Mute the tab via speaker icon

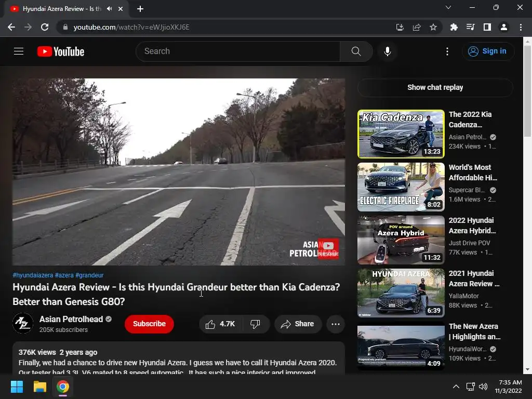click(109, 9)
